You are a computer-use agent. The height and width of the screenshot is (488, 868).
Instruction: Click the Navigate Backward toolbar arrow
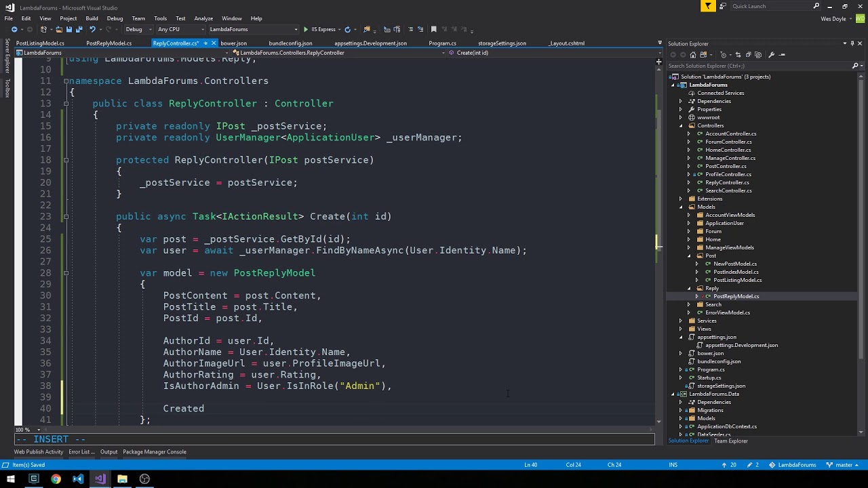14,29
